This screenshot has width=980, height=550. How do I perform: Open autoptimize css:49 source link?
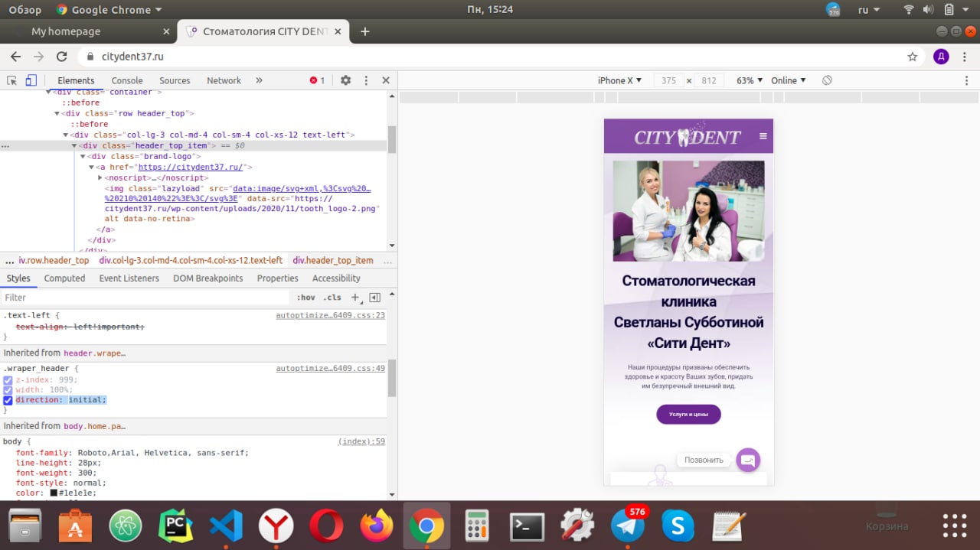coord(330,369)
